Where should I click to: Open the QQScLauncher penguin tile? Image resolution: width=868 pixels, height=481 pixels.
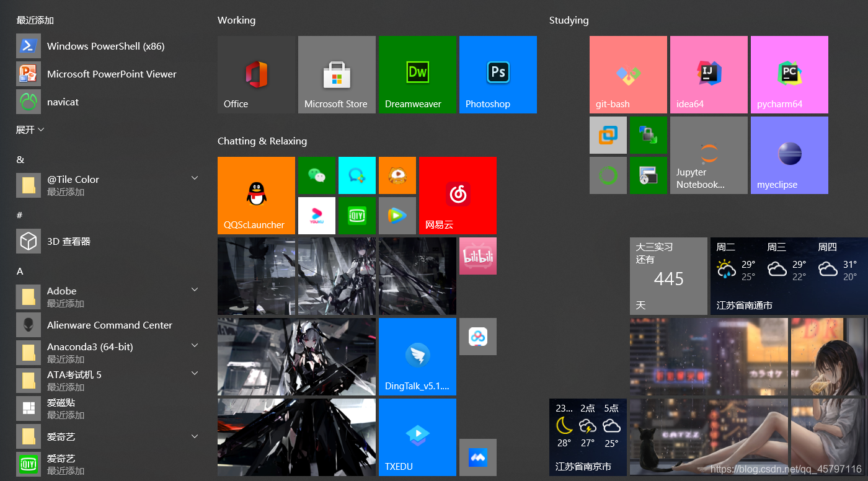pyautogui.click(x=256, y=195)
